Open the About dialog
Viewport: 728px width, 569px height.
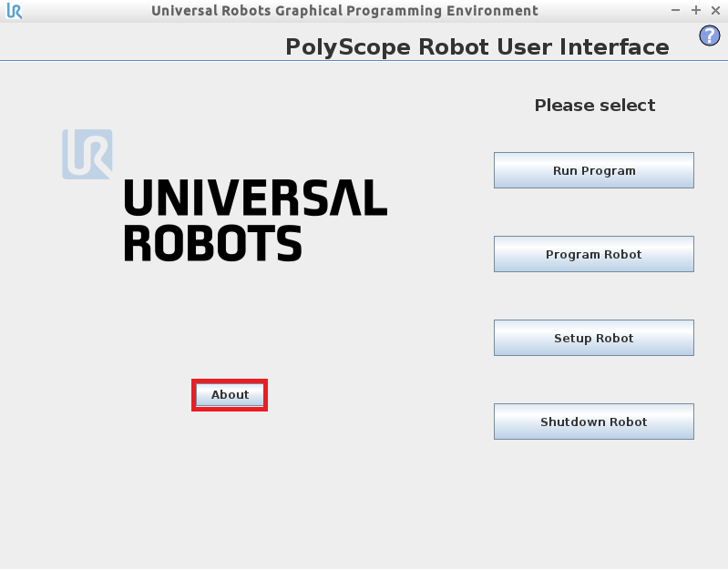[230, 394]
